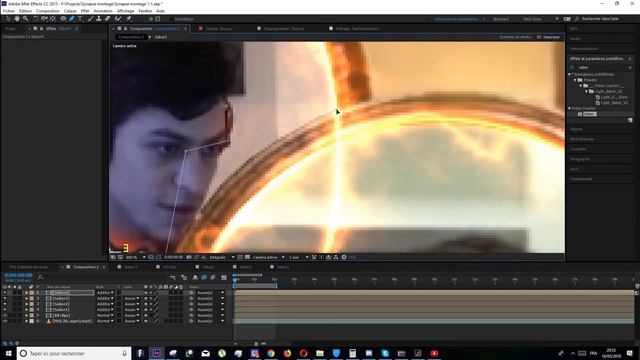Open the Effet menu
Screen dimensions: 640x360
[85, 11]
